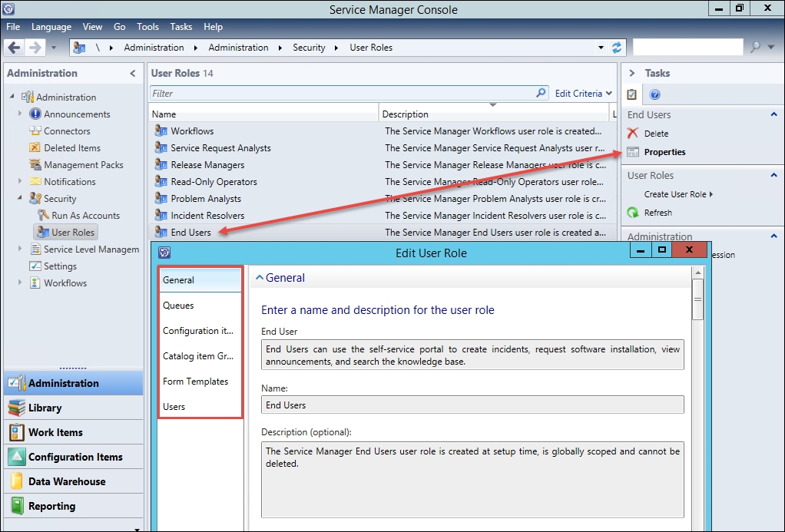Open the Edit Criteria dropdown
This screenshot has width=785, height=532.
point(583,94)
